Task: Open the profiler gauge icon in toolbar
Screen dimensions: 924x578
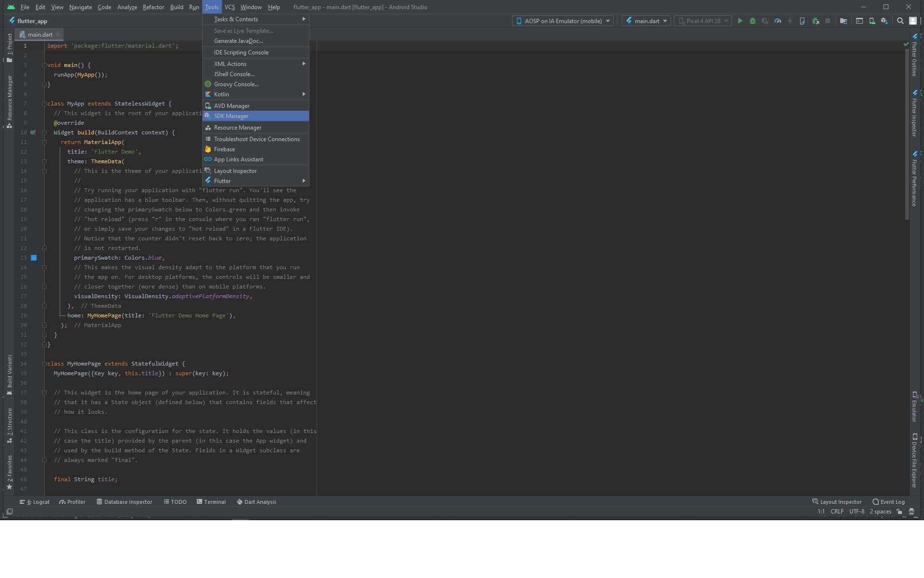Action: (x=778, y=21)
